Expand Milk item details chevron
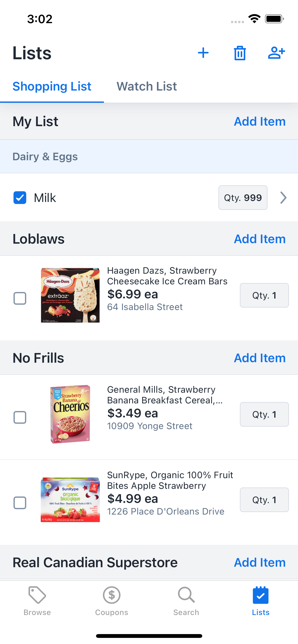 coord(283,198)
